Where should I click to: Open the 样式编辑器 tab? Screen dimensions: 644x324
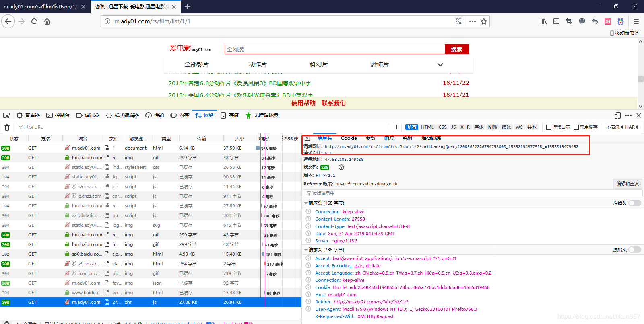click(x=122, y=115)
